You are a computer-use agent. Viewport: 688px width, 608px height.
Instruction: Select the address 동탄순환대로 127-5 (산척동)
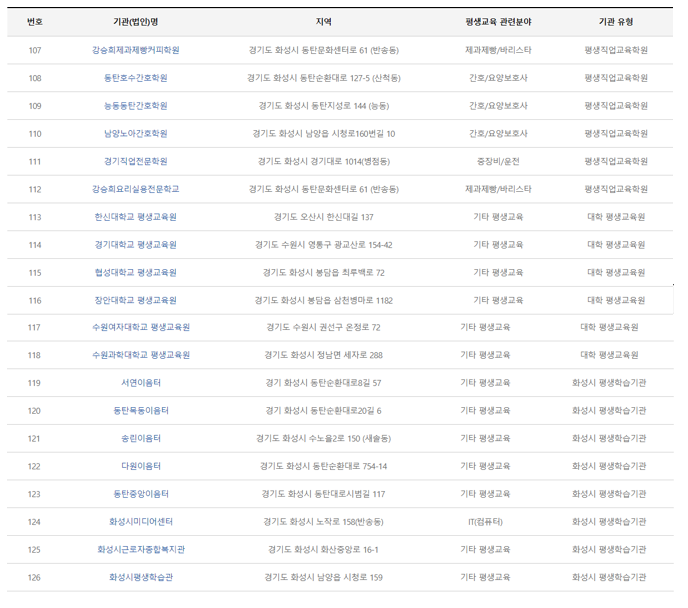point(350,78)
